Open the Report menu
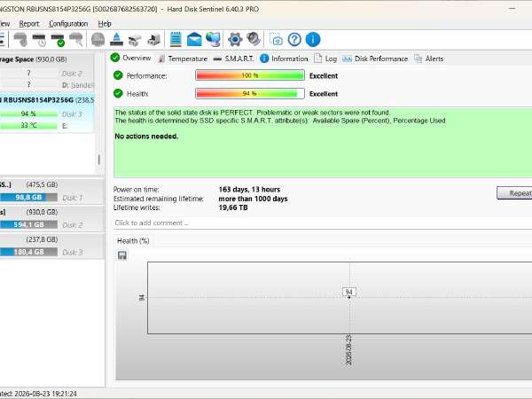This screenshot has height=399, width=532. click(x=29, y=24)
